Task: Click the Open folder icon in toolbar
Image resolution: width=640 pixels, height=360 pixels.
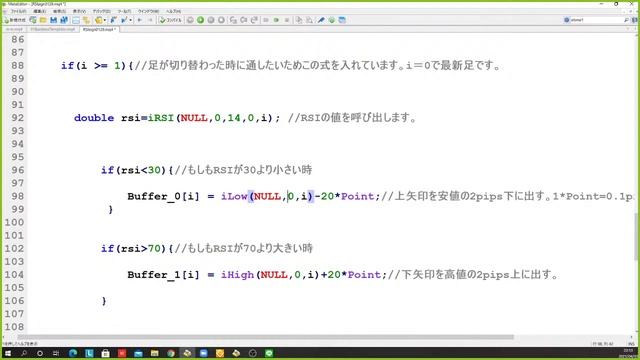Action: pyautogui.click(x=43, y=20)
